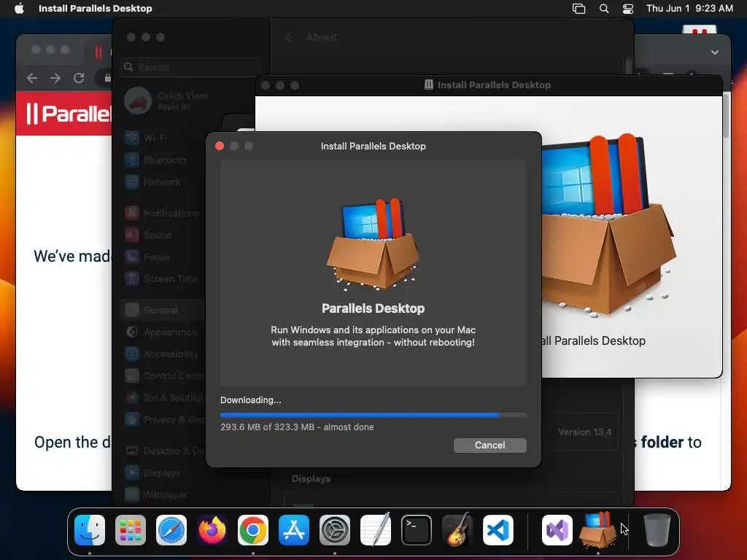Click the download progress bar
The height and width of the screenshot is (560, 747).
coord(373,415)
